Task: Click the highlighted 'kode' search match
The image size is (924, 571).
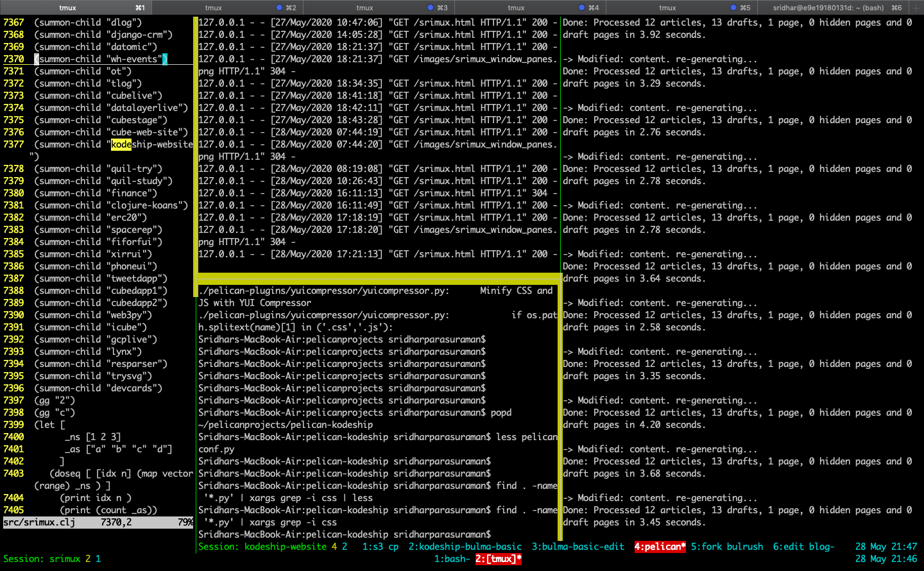Action: click(x=121, y=144)
